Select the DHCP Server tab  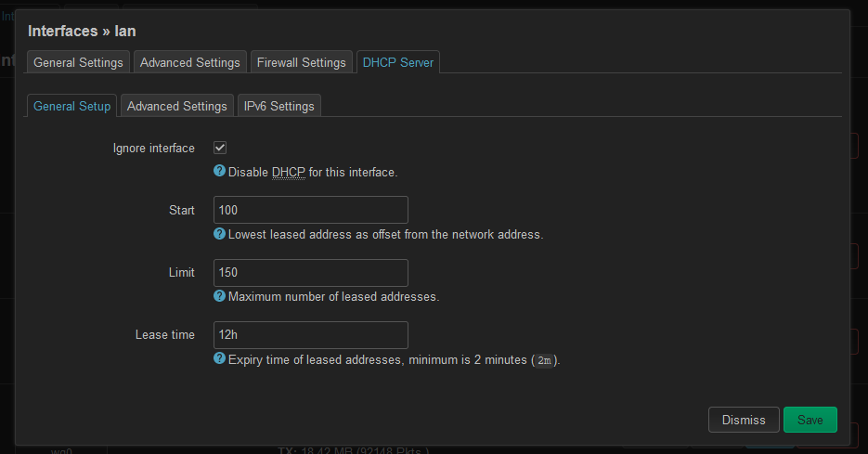coord(399,62)
